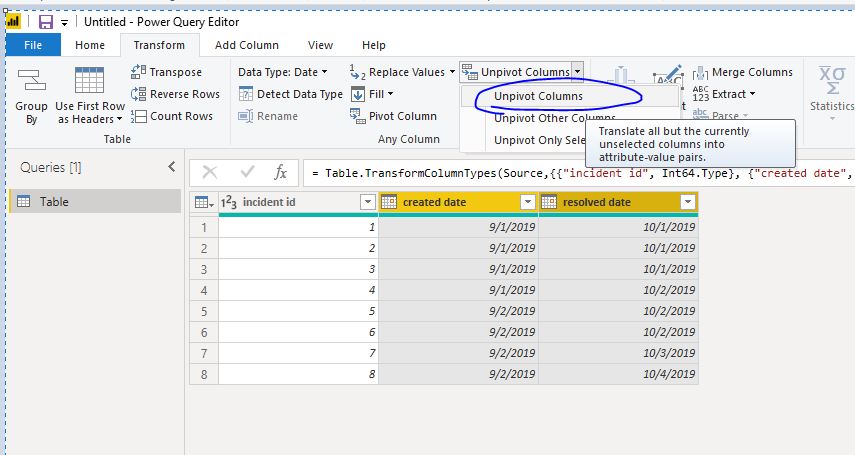855x455 pixels.
Task: Click the fx function icon
Action: tap(280, 173)
